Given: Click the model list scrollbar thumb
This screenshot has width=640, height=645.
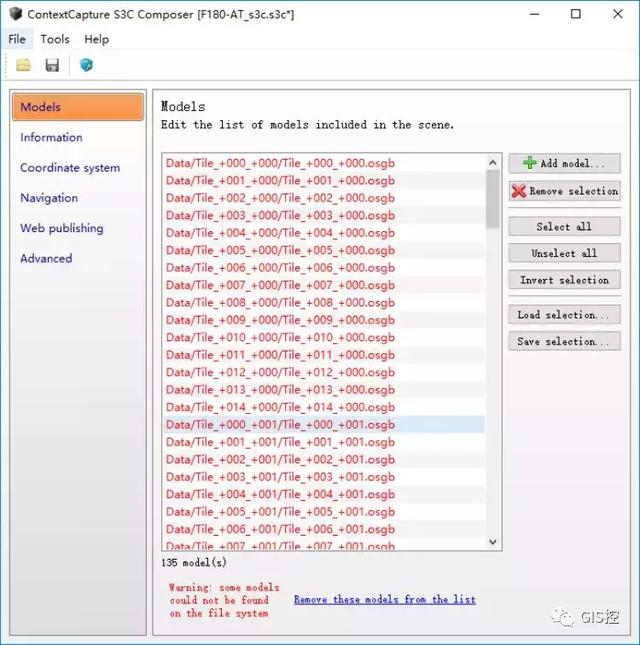Looking at the screenshot, I should click(493, 199).
